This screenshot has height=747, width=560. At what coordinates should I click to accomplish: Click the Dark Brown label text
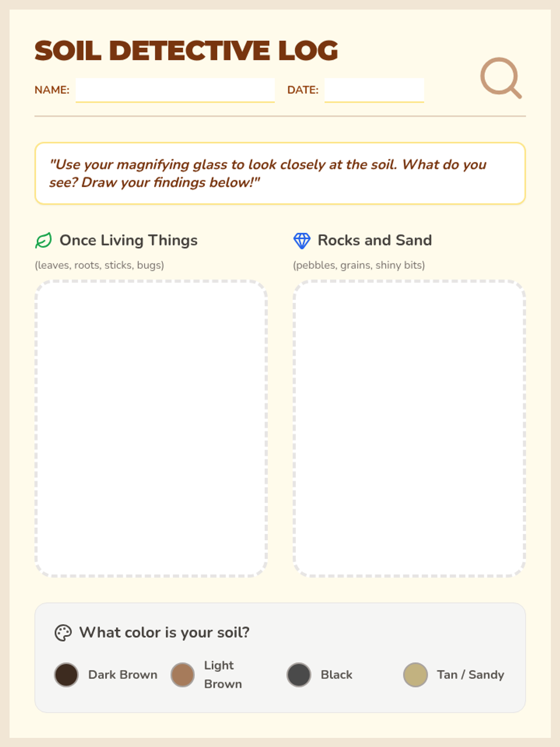pos(123,675)
